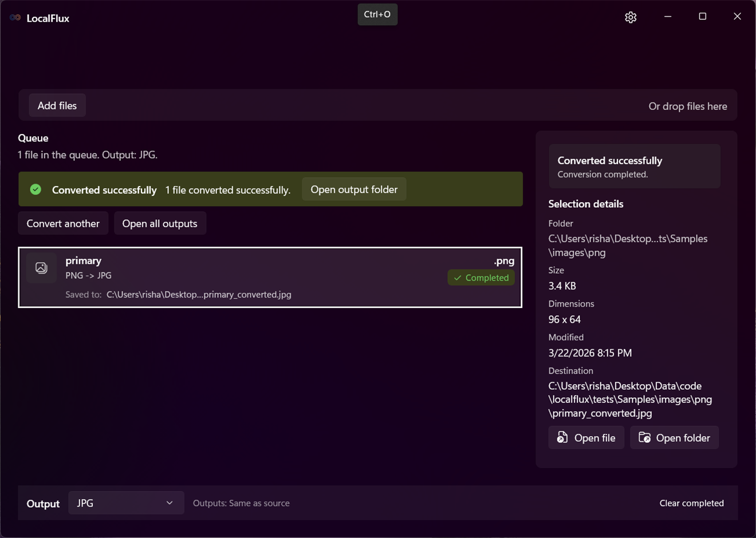Click the Queue heading
Viewport: 756px width, 538px height.
click(x=33, y=138)
